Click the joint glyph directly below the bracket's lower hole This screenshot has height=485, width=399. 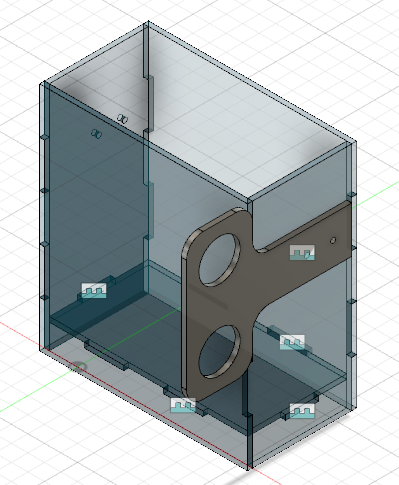tap(183, 405)
